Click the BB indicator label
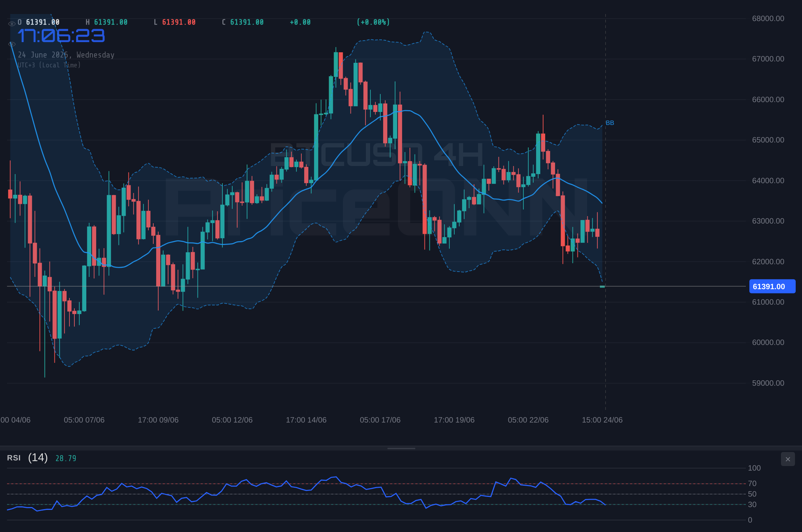802x532 pixels. click(x=610, y=123)
